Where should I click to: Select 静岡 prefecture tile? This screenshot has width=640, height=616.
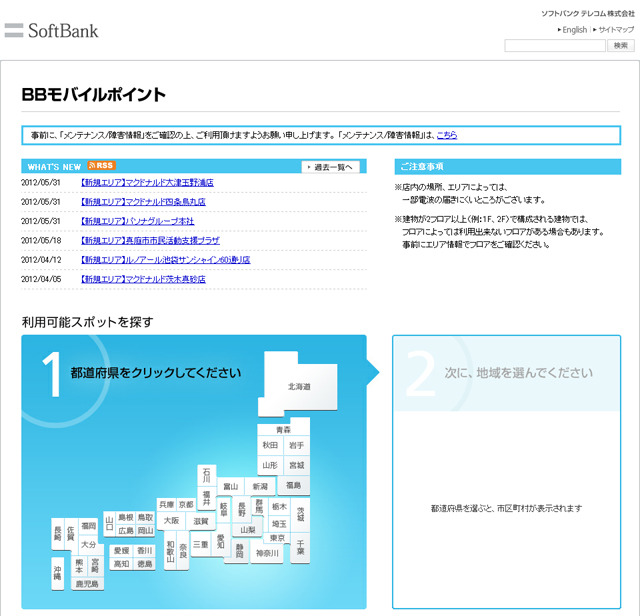pos(239,551)
